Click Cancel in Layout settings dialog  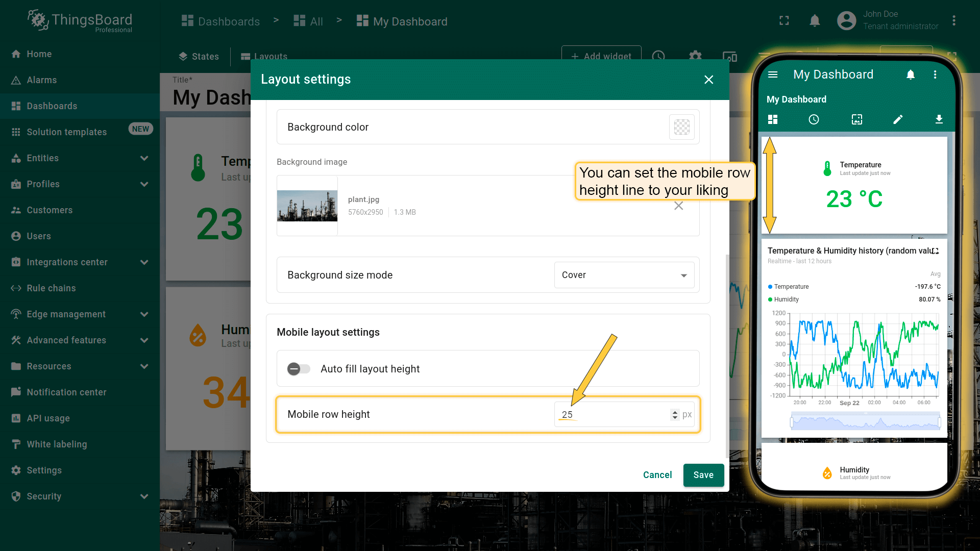[657, 475]
